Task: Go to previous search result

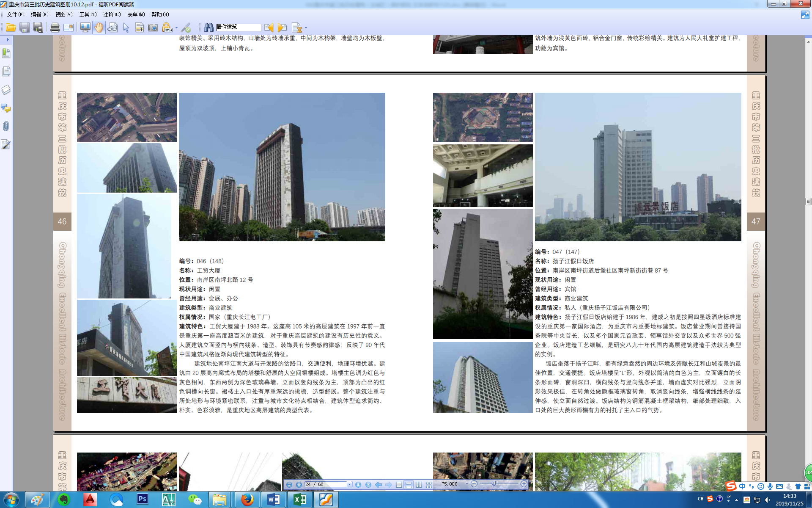Action: tap(269, 28)
